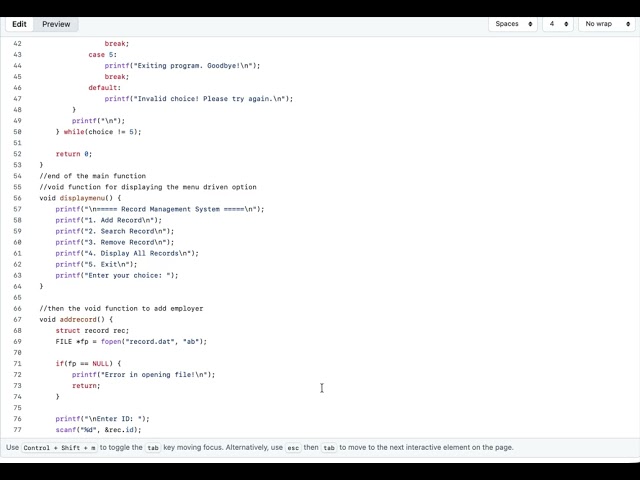The width and height of the screenshot is (640, 480).
Task: Click line number 56 in gutter
Action: pos(17,198)
